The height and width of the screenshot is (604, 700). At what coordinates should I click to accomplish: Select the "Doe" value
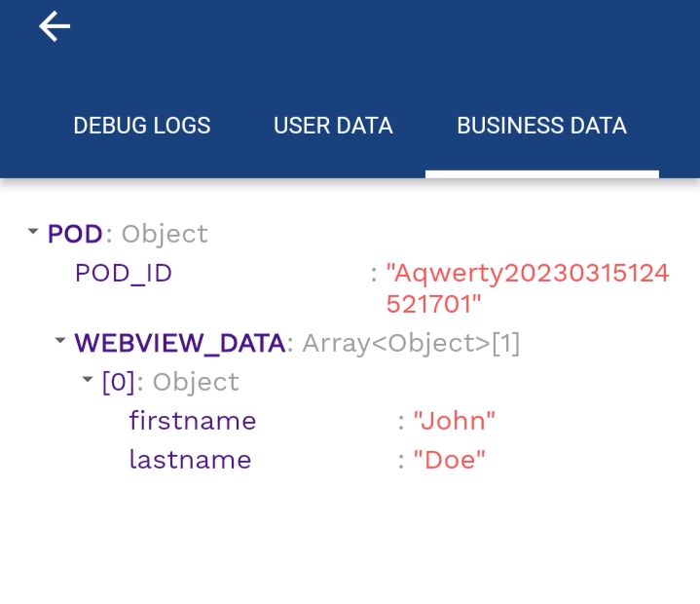[x=449, y=460]
